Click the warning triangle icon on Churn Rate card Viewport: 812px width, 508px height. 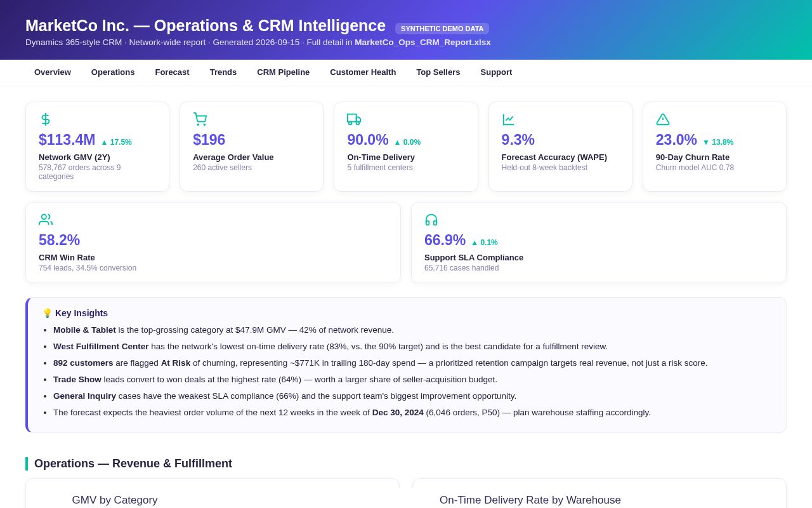coord(663,119)
